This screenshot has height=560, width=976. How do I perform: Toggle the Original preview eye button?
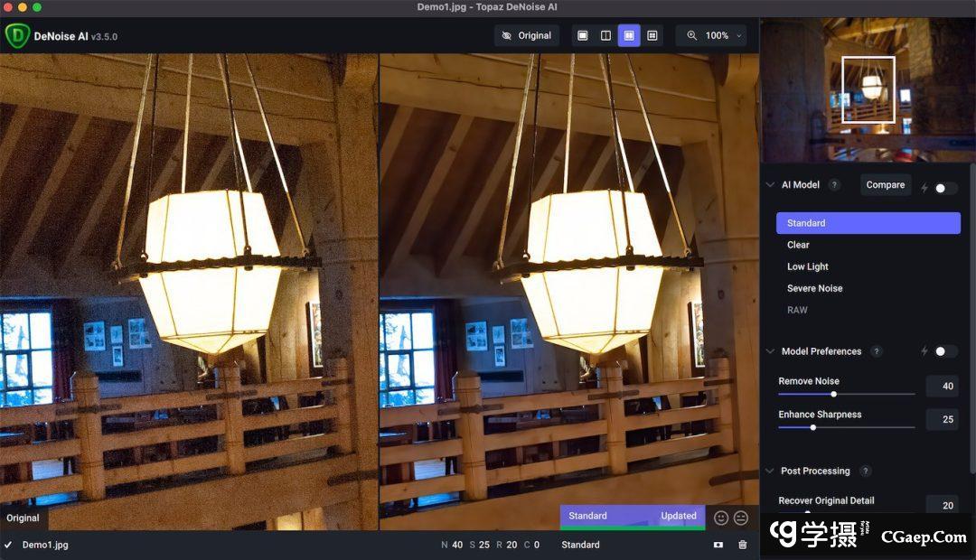(526, 35)
